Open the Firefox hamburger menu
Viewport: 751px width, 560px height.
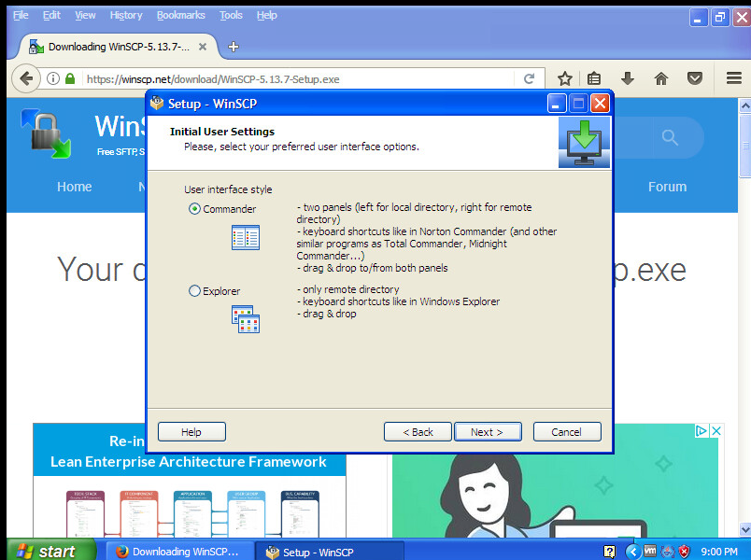pyautogui.click(x=733, y=79)
